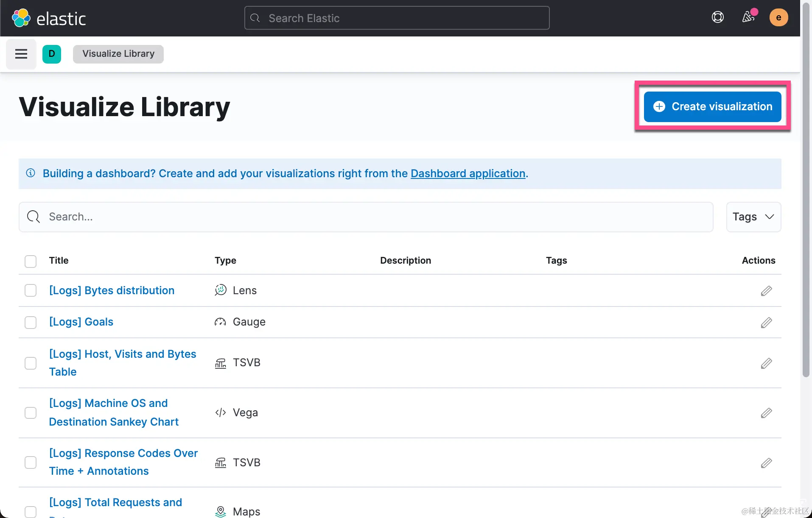
Task: Check the [Logs] Total Requests row
Action: click(31, 512)
